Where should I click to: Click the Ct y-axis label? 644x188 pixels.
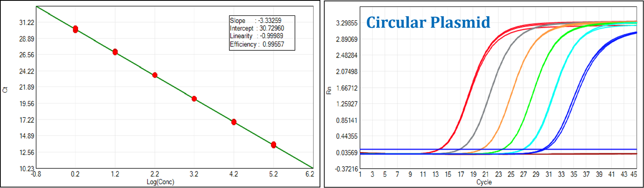point(5,90)
